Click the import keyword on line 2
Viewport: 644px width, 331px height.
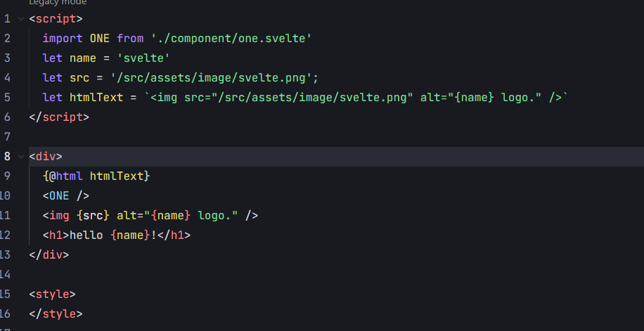(x=63, y=39)
